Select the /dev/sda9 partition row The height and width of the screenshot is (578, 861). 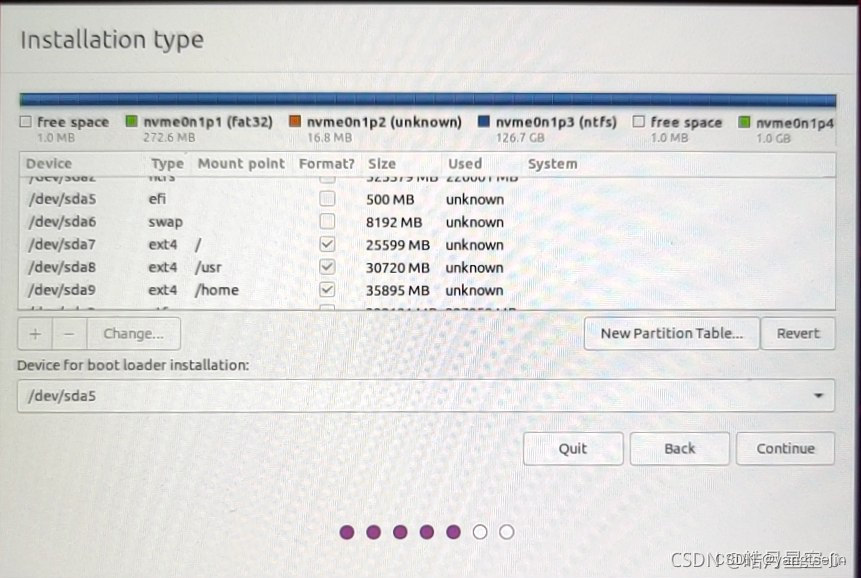coord(427,290)
